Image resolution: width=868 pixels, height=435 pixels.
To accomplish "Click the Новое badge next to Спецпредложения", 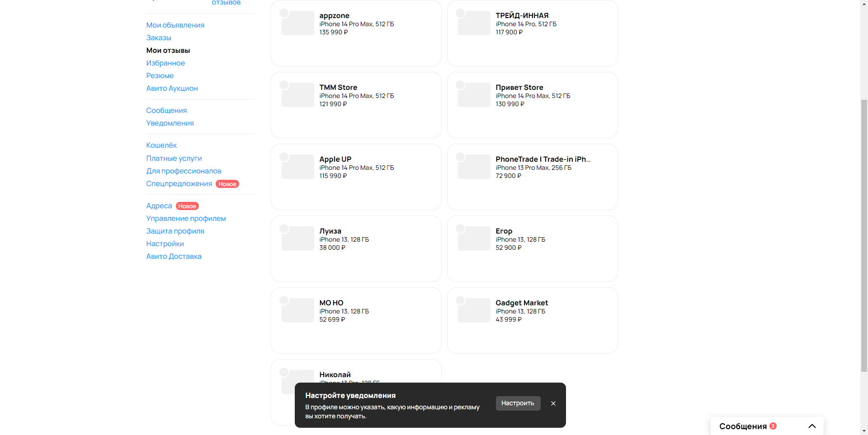I will point(227,184).
